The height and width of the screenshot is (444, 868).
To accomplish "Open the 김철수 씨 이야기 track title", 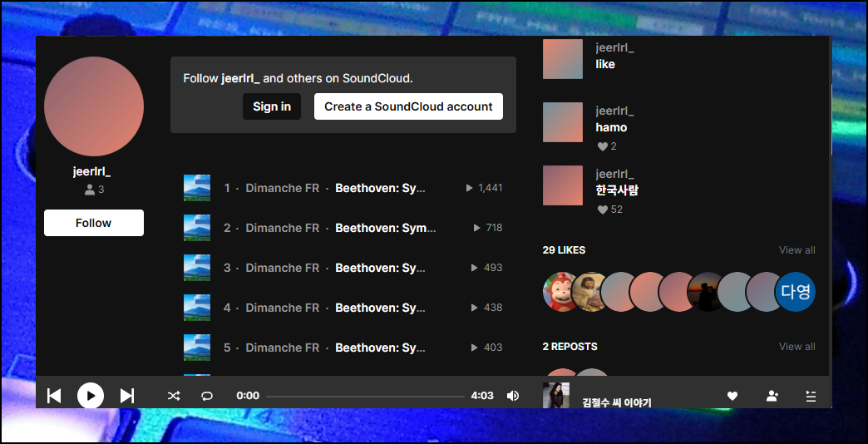I will click(617, 402).
